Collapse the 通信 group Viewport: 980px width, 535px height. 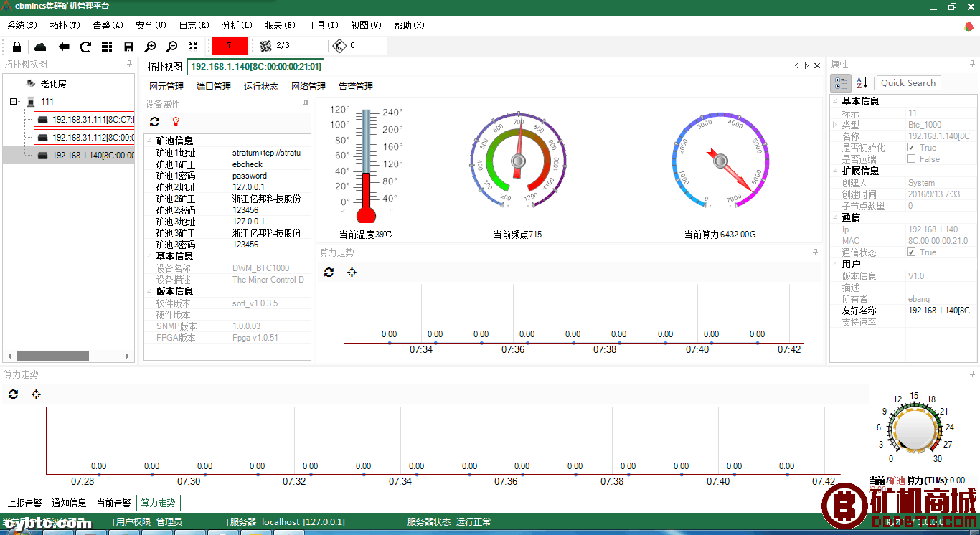tap(834, 218)
